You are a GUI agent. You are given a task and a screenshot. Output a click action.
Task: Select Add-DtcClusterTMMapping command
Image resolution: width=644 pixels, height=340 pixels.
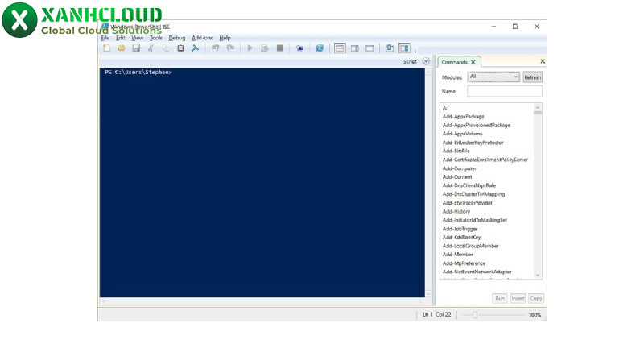(473, 194)
